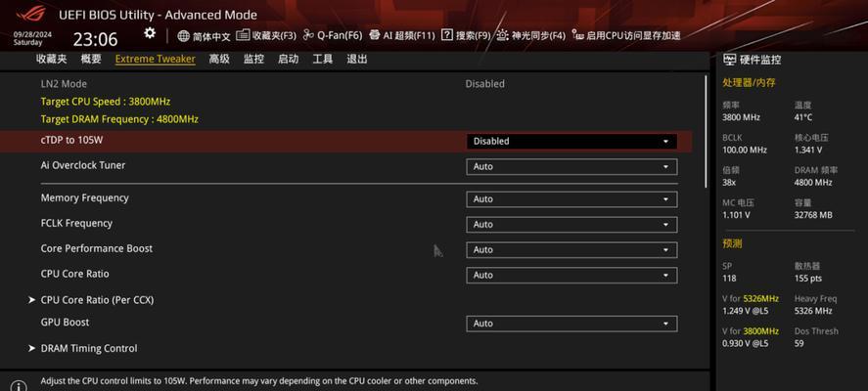
Task: Click the Core Performance Boost label
Action: [96, 248]
